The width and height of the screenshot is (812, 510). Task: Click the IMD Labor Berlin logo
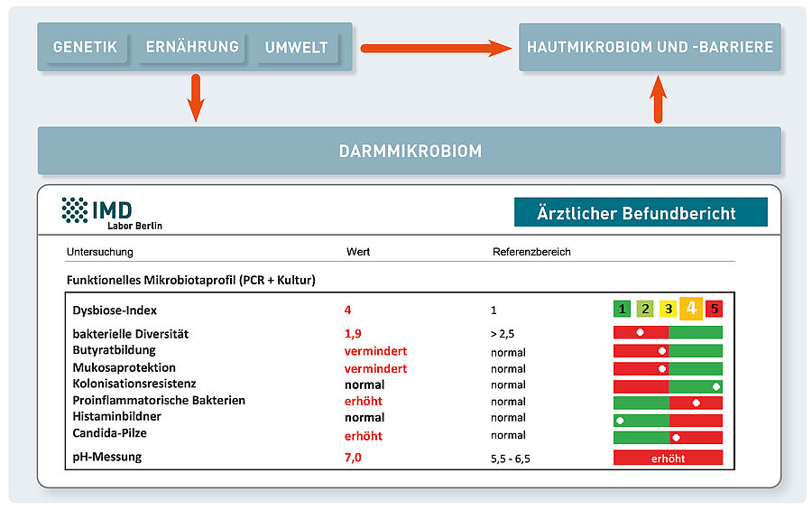click(112, 213)
